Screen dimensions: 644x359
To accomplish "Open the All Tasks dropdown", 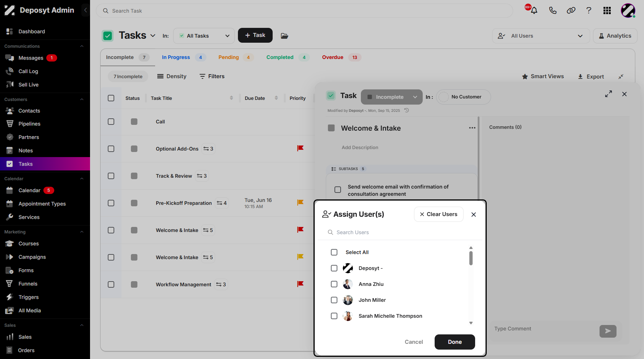I will 204,36.
